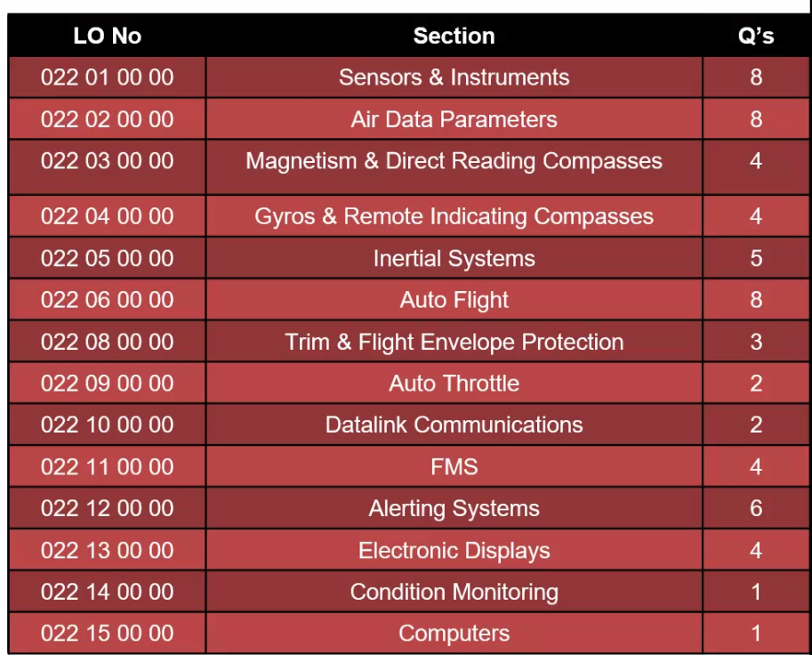Click LO number 022 01 00 00
This screenshot has width=812, height=655.
107,77
